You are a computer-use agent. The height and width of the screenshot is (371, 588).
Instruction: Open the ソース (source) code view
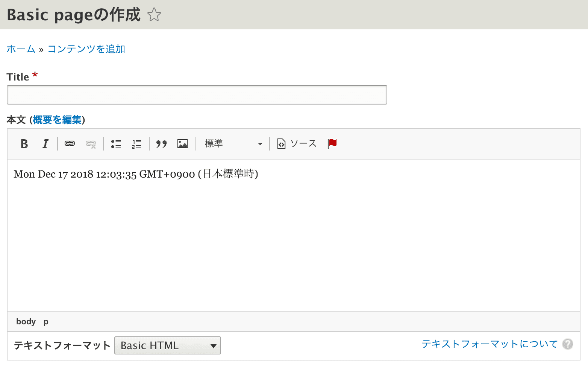[297, 143]
